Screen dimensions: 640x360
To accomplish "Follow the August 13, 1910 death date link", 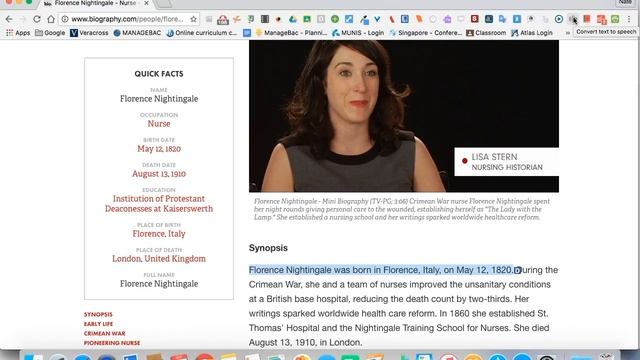I will click(x=159, y=174).
